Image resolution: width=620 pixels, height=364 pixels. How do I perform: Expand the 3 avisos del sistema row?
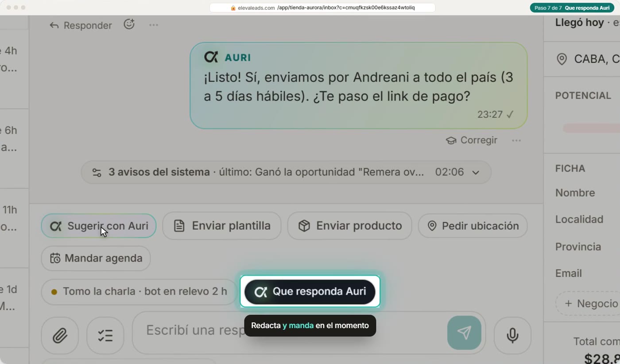pos(286,172)
